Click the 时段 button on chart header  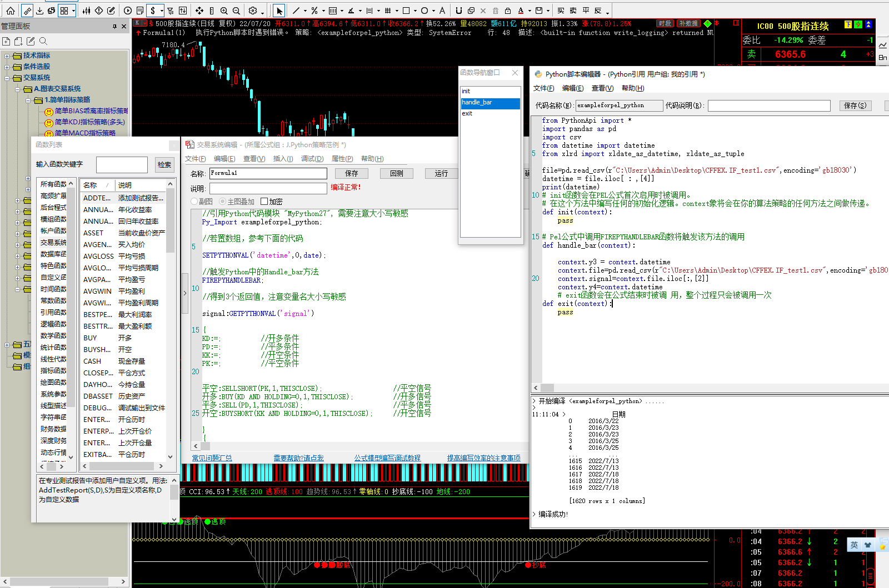pos(665,23)
